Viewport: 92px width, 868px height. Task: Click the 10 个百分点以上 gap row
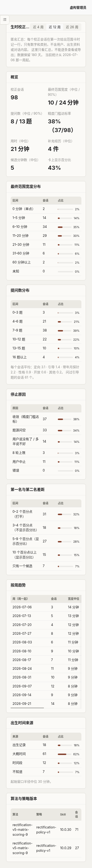[x=46, y=555]
